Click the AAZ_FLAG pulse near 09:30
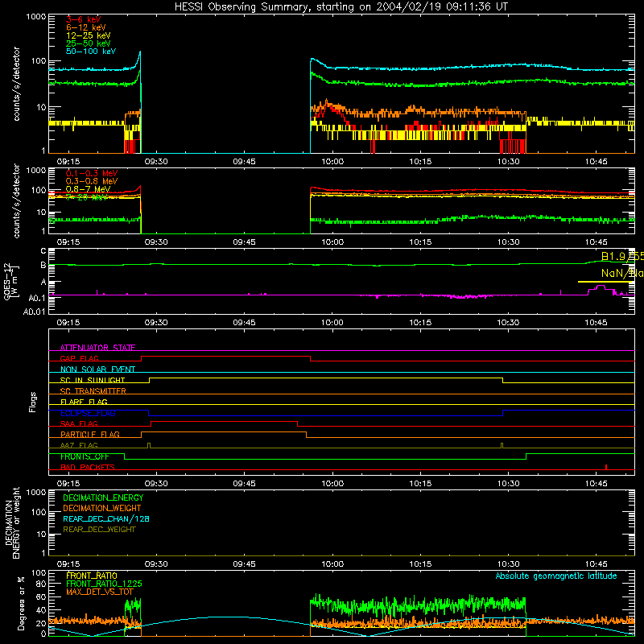 [149, 446]
